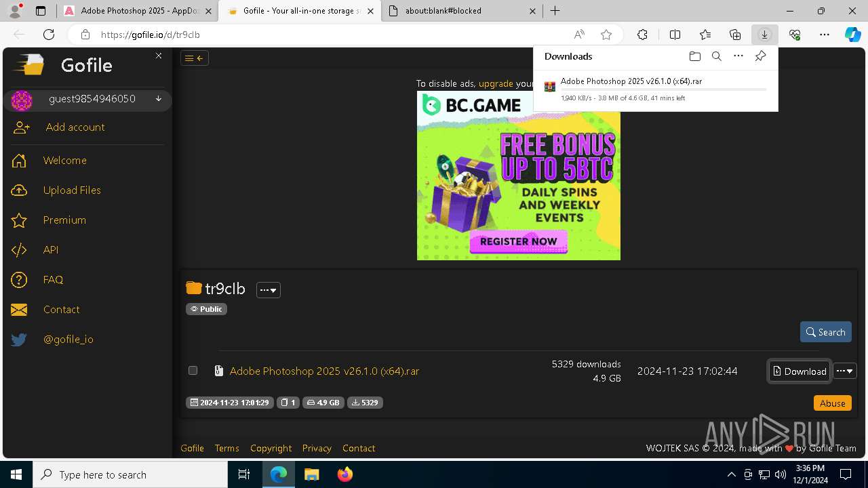Click the lock site info icon

pyautogui.click(x=85, y=35)
